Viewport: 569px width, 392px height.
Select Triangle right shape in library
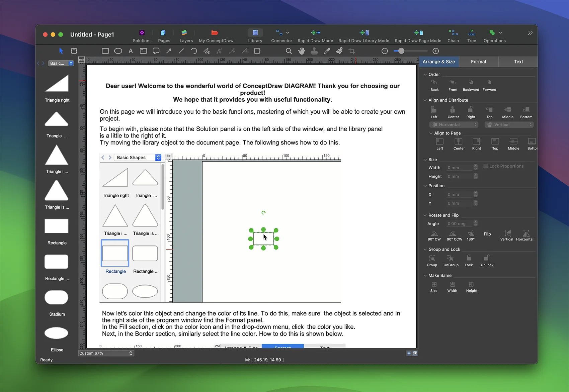point(57,88)
